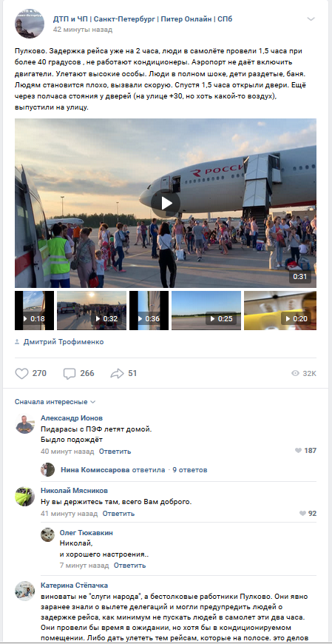The height and width of the screenshot is (644, 332).
Task: Open Олег Тюкавкин's cat avatar
Action: tap(47, 534)
